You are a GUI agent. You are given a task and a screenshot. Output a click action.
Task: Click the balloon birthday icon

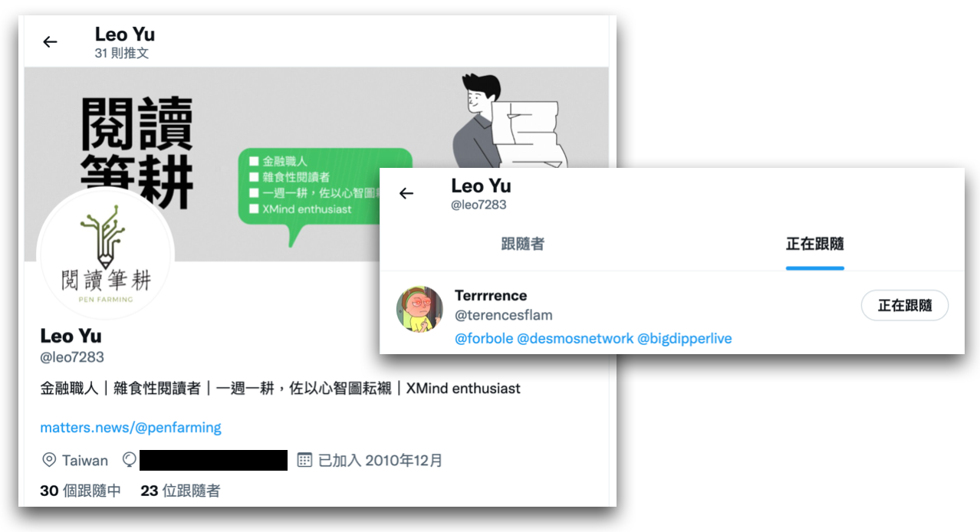click(x=130, y=460)
